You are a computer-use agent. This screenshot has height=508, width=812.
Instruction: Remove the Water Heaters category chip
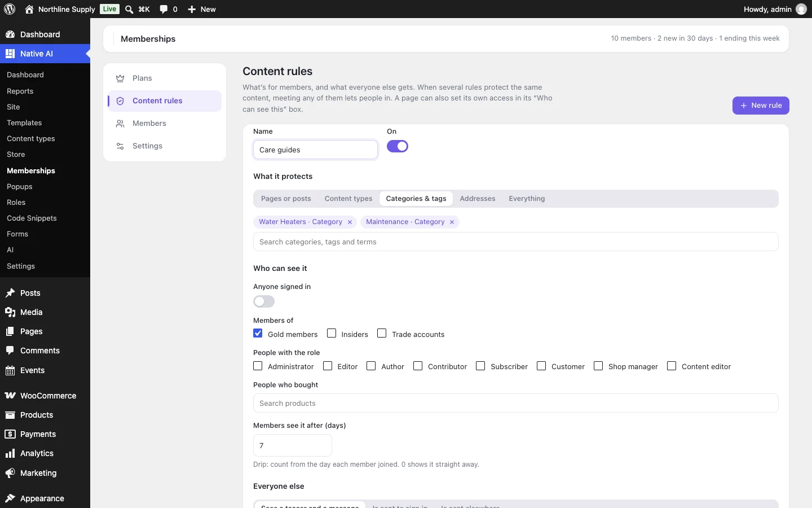click(350, 222)
